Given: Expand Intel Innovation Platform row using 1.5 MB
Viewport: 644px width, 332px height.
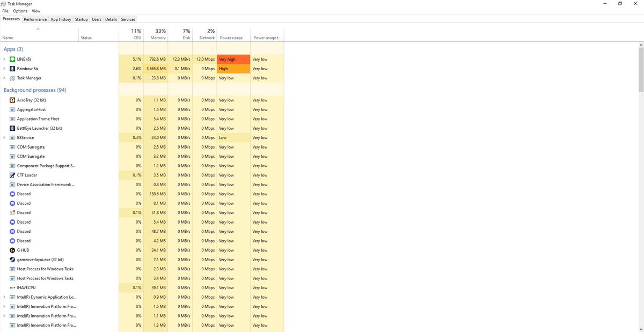Looking at the screenshot, I should tap(4, 307).
